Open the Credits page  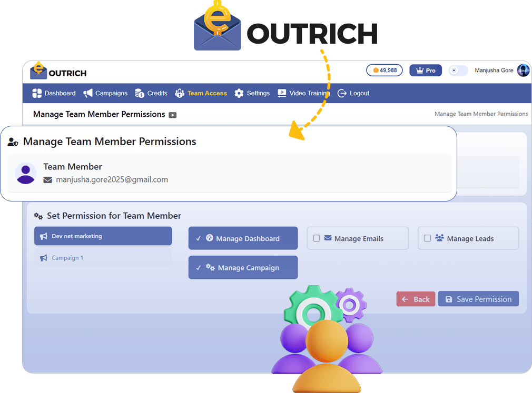(x=151, y=94)
